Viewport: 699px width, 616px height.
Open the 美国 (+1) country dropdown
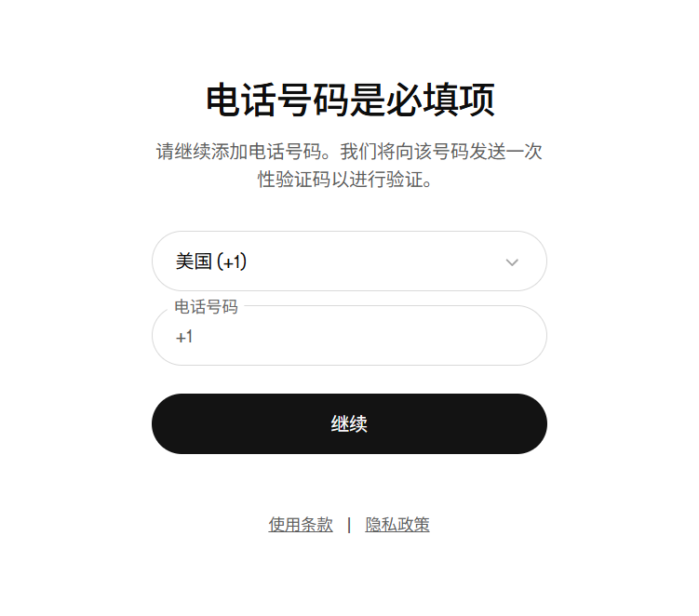349,261
